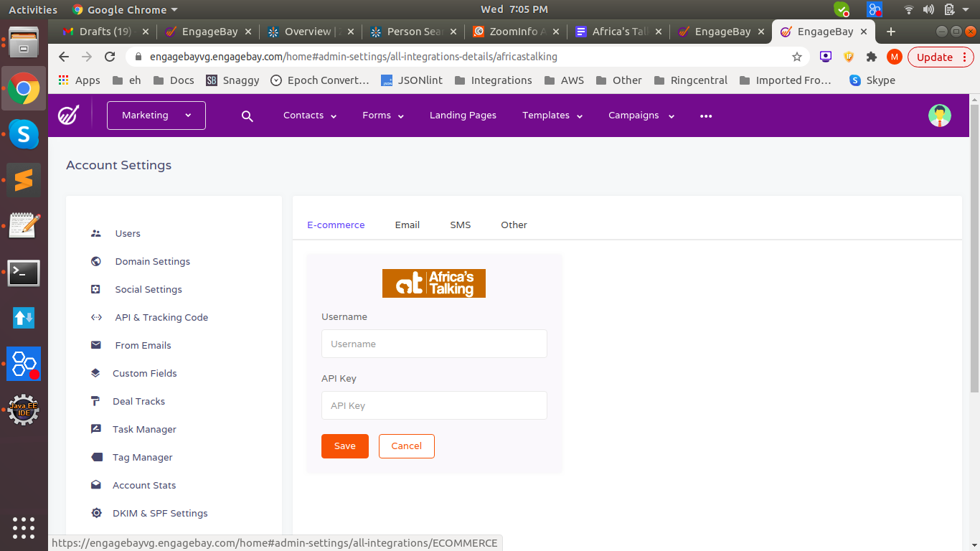Open a new Chrome tab with plus
The height and width of the screenshot is (551, 980).
click(891, 32)
